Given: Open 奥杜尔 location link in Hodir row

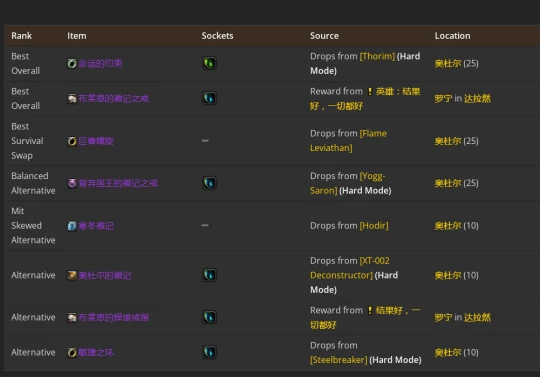Looking at the screenshot, I should click(448, 226).
